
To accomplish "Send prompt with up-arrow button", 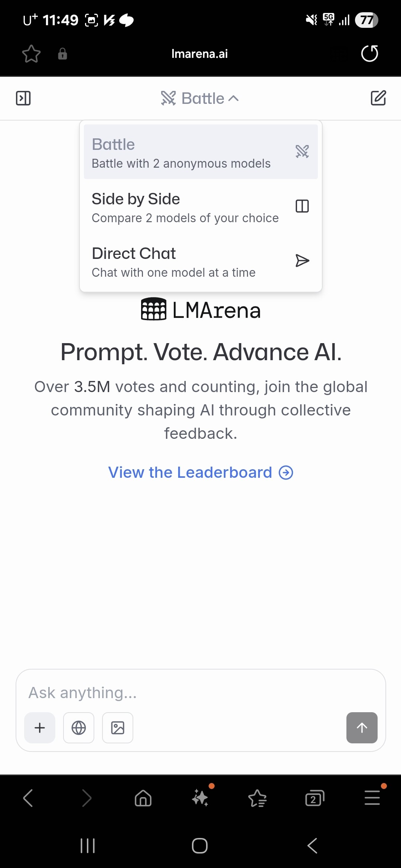I will 362,728.
